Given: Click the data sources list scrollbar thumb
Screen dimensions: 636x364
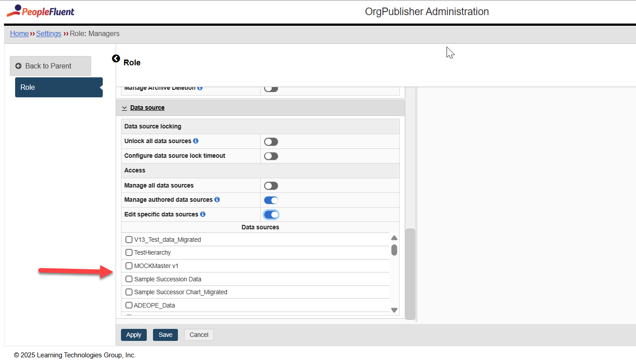Looking at the screenshot, I should pos(394,250).
